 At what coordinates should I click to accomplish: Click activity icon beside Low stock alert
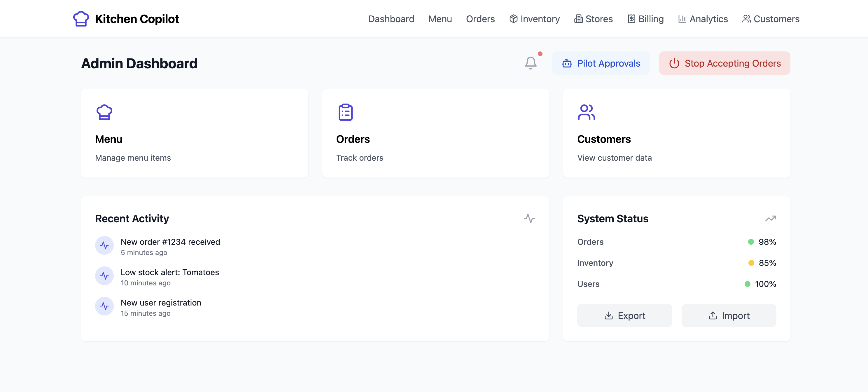pos(104,276)
